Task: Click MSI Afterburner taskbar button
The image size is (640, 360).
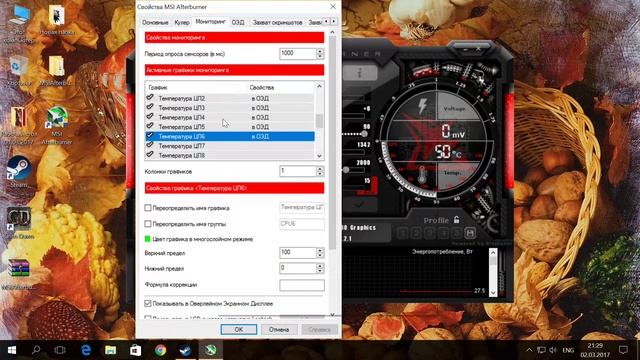Action: click(211, 350)
